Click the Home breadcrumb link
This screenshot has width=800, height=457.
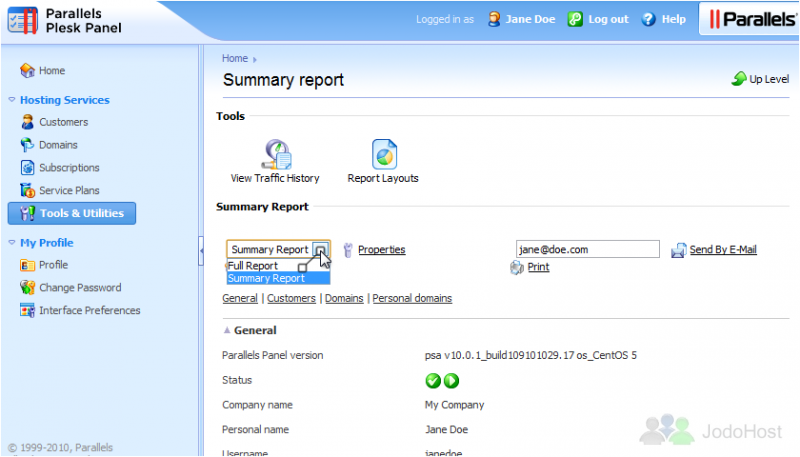[235, 58]
